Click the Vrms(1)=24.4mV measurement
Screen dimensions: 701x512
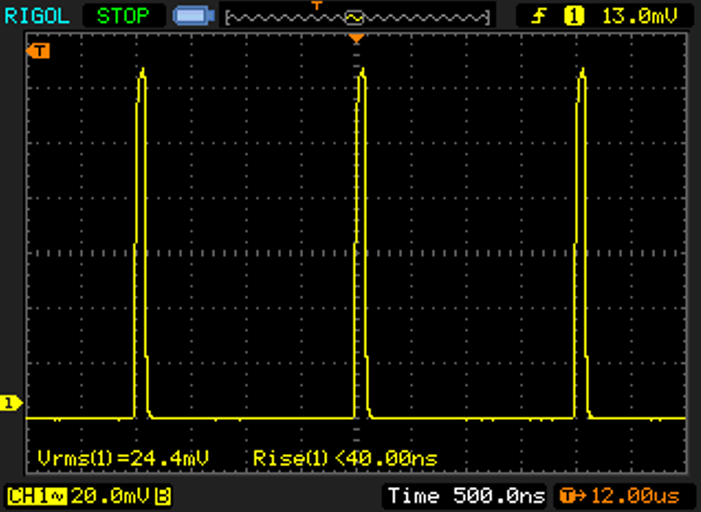tap(123, 458)
